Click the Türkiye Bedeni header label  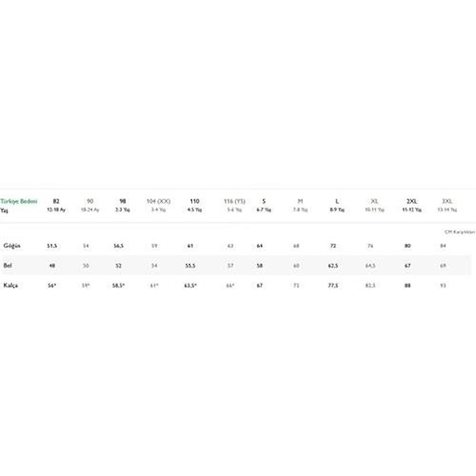(x=19, y=201)
